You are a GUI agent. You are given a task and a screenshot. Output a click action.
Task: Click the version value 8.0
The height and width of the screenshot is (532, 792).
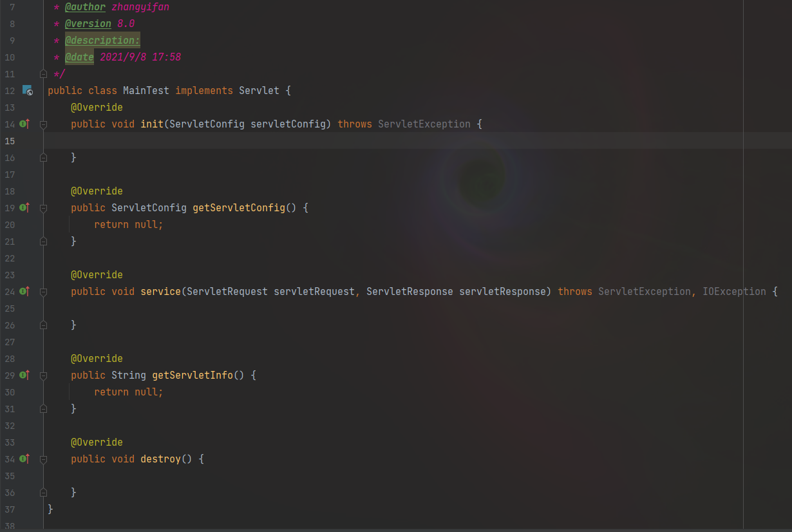click(x=126, y=23)
